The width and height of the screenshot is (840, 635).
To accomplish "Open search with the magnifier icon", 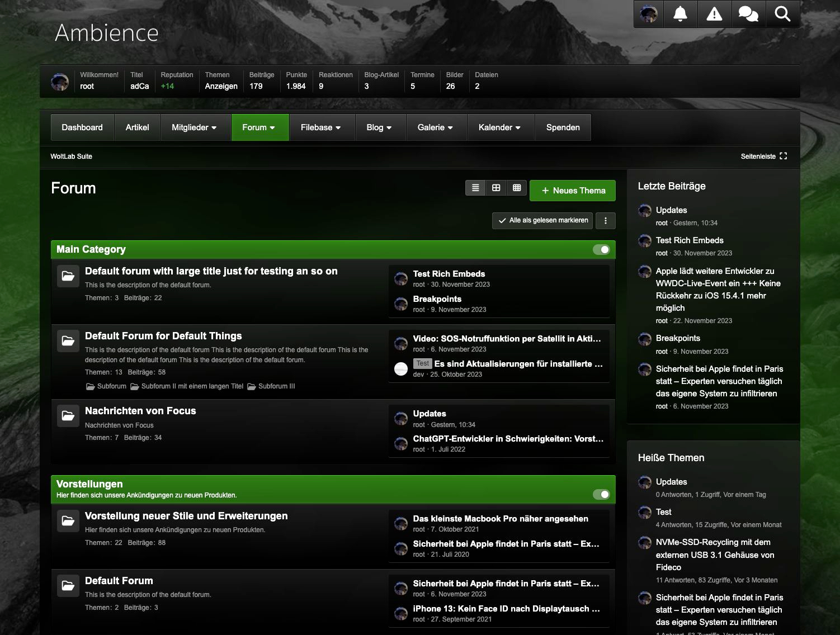I will [x=782, y=14].
